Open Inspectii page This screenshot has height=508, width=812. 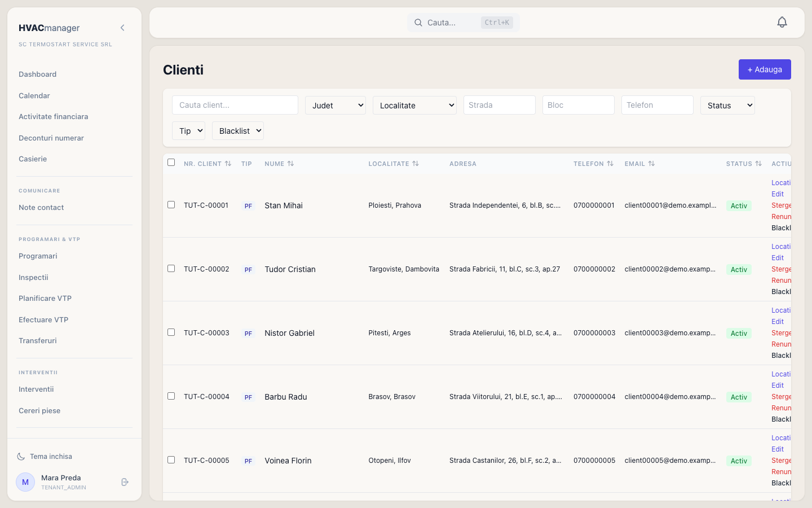[x=33, y=278]
